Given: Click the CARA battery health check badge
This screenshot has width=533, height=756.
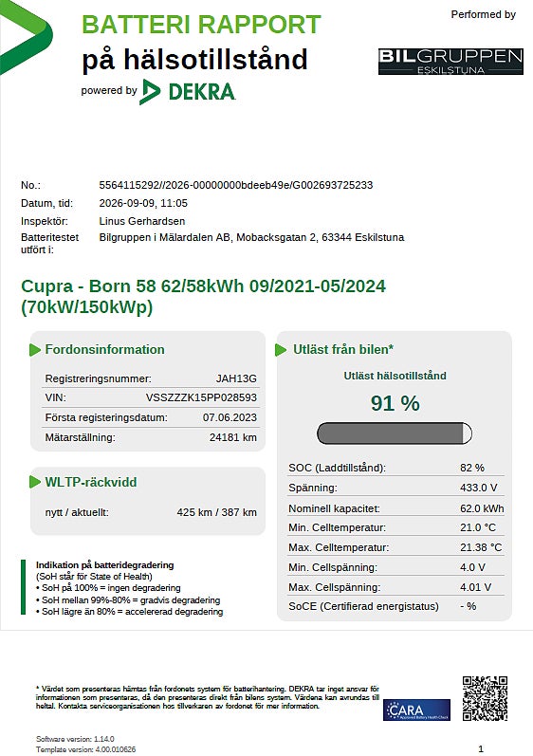Looking at the screenshot, I should point(417,710).
